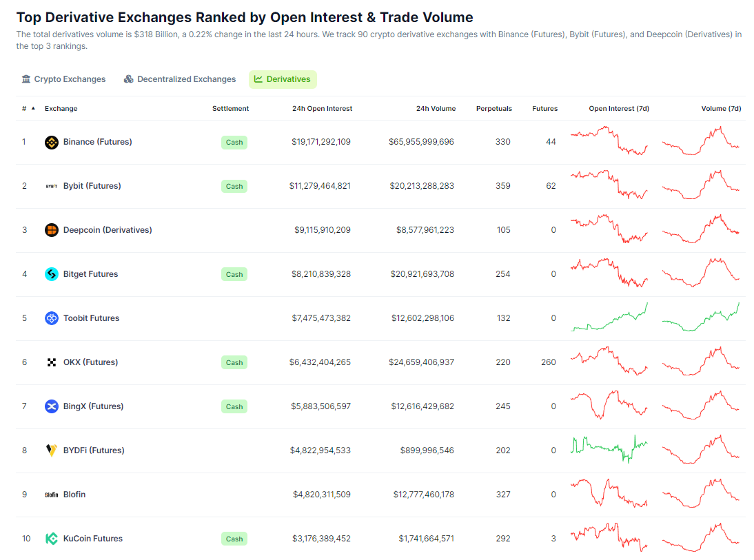This screenshot has height=560, width=754.
Task: Click the Deepcoin orange logo icon
Action: [x=52, y=230]
